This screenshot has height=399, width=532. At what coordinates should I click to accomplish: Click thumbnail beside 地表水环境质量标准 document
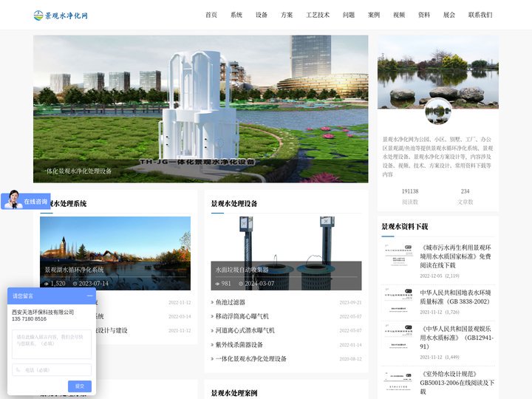pos(399,300)
